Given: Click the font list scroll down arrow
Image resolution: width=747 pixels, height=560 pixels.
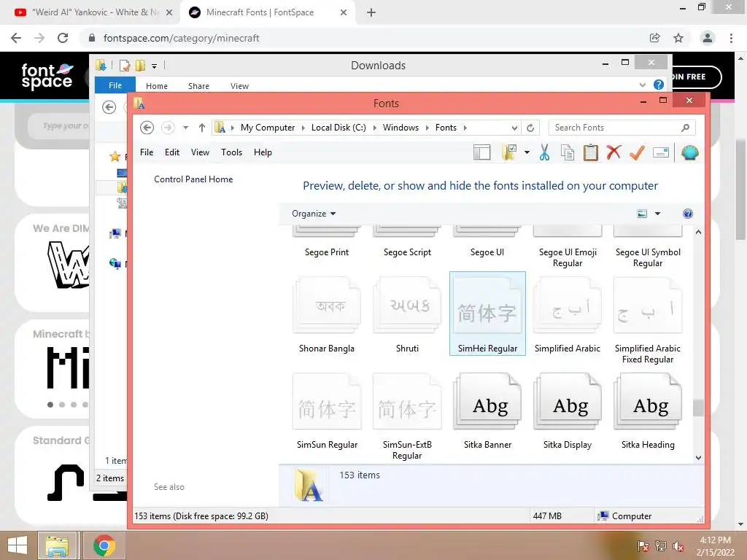Looking at the screenshot, I should click(x=698, y=458).
